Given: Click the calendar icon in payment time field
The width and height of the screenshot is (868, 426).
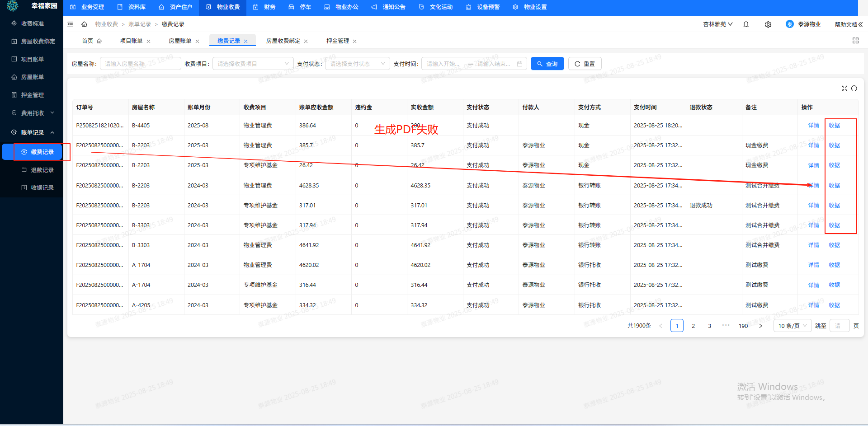Looking at the screenshot, I should (x=519, y=64).
